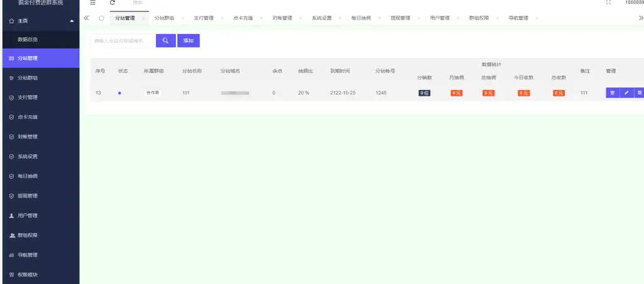Image resolution: width=644 pixels, height=284 pixels.
Task: Select 分站群组 in the sidebar
Action: pyautogui.click(x=28, y=77)
